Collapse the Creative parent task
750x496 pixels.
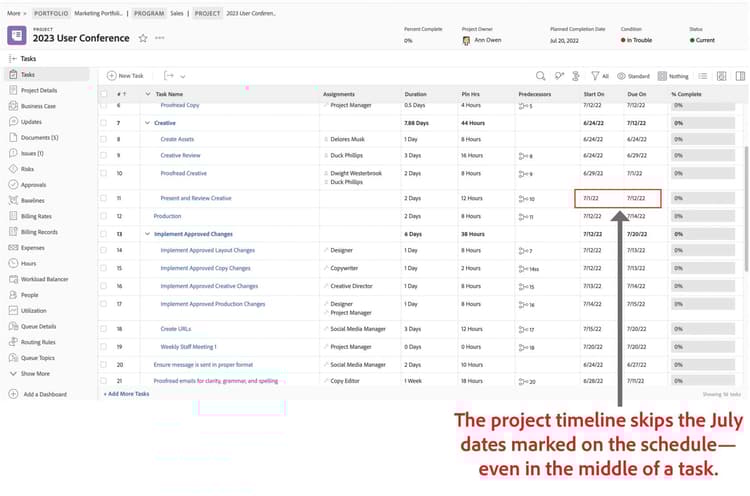pyautogui.click(x=147, y=123)
